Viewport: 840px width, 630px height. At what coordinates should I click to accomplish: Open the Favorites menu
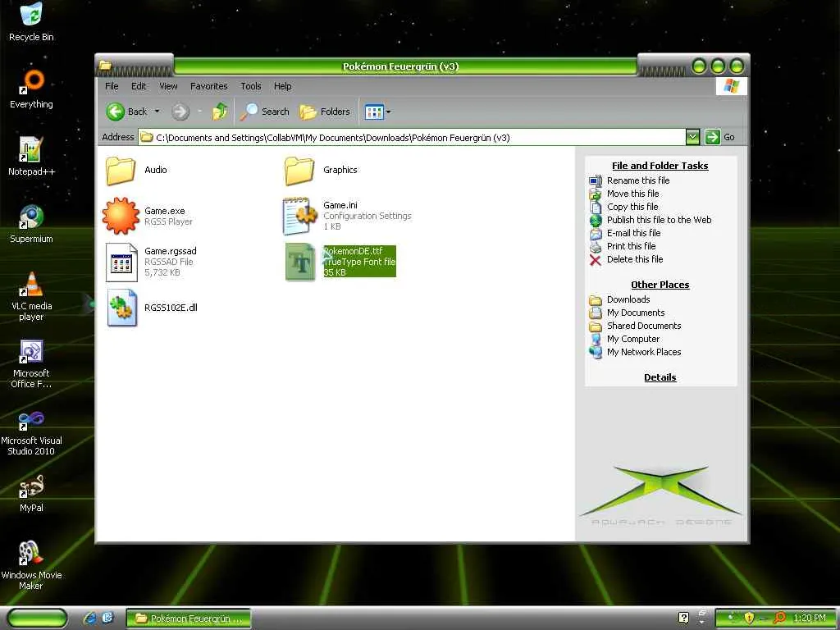pos(209,86)
